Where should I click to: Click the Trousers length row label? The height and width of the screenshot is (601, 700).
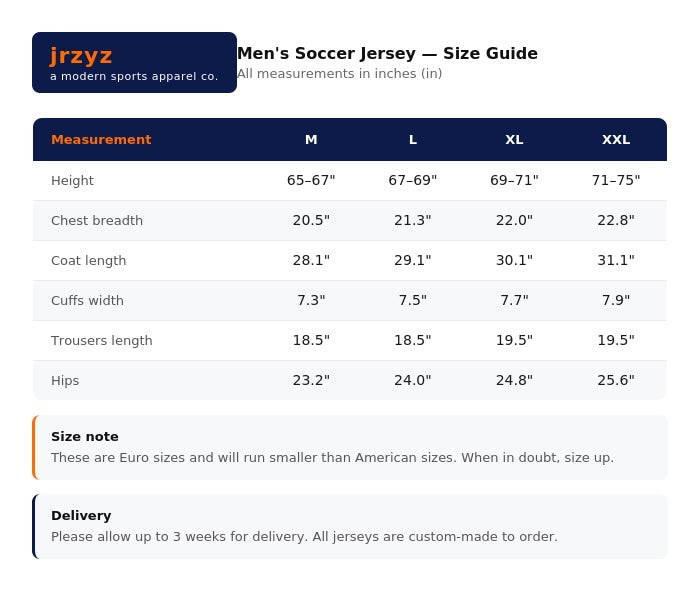pos(102,341)
